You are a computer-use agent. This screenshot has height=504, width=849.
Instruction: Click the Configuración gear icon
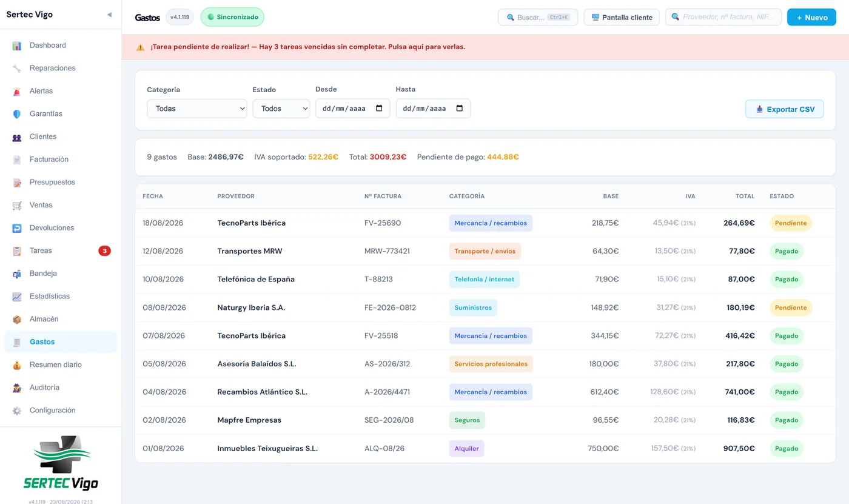pyautogui.click(x=17, y=411)
